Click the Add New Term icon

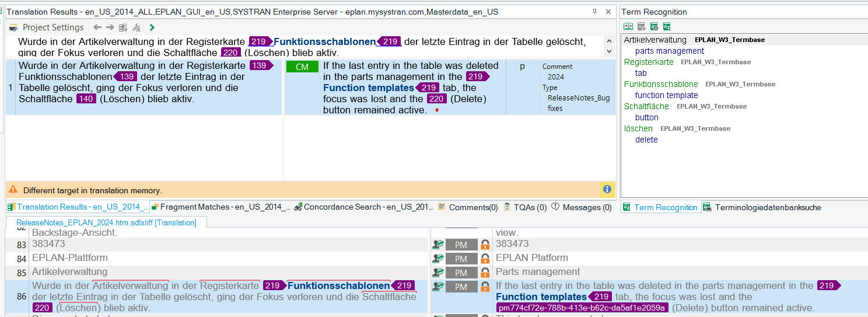tap(641, 26)
